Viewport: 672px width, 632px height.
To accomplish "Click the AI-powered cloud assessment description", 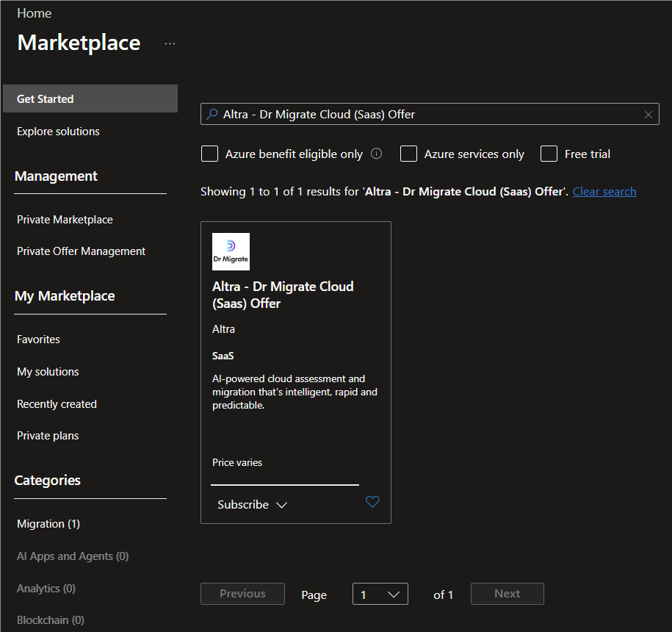I will click(x=295, y=392).
